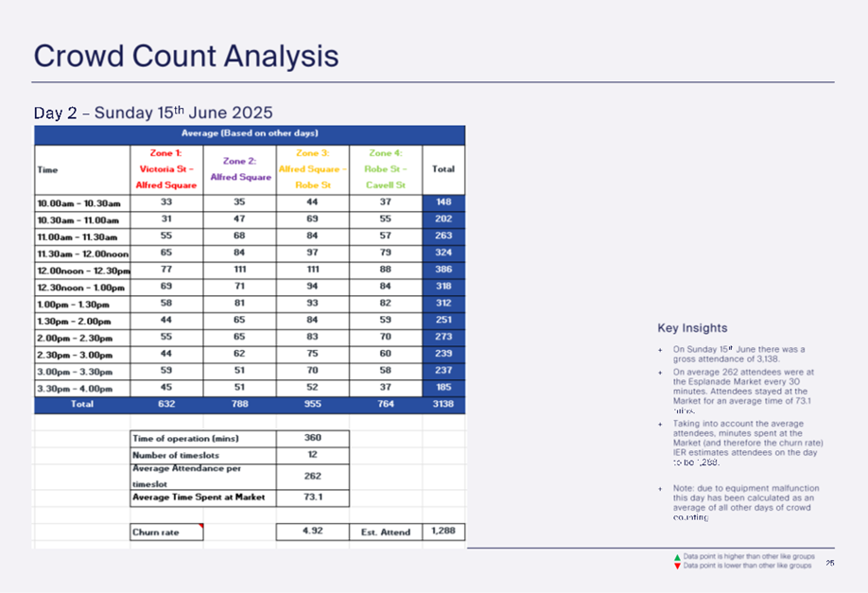Click the bullet marker before equipment malfunction note

pyautogui.click(x=660, y=489)
